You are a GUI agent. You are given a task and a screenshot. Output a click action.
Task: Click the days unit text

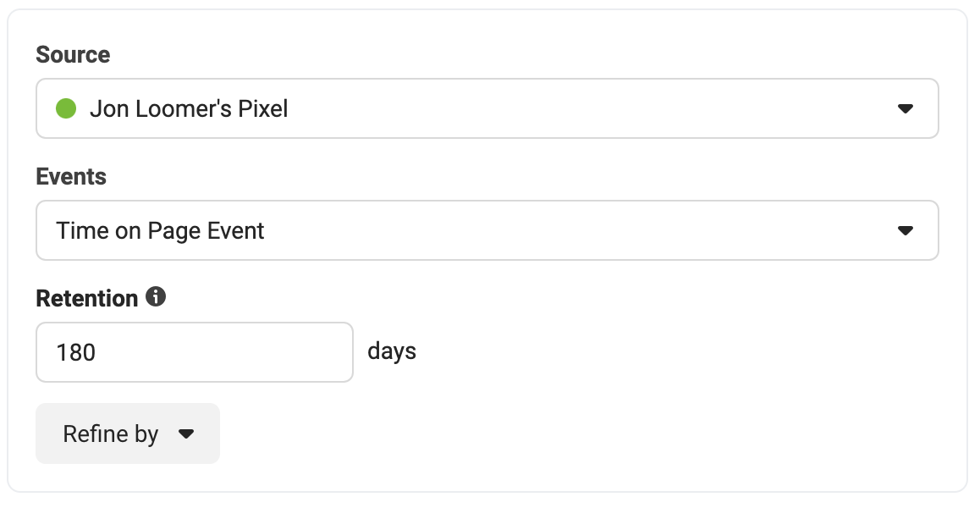(x=392, y=351)
